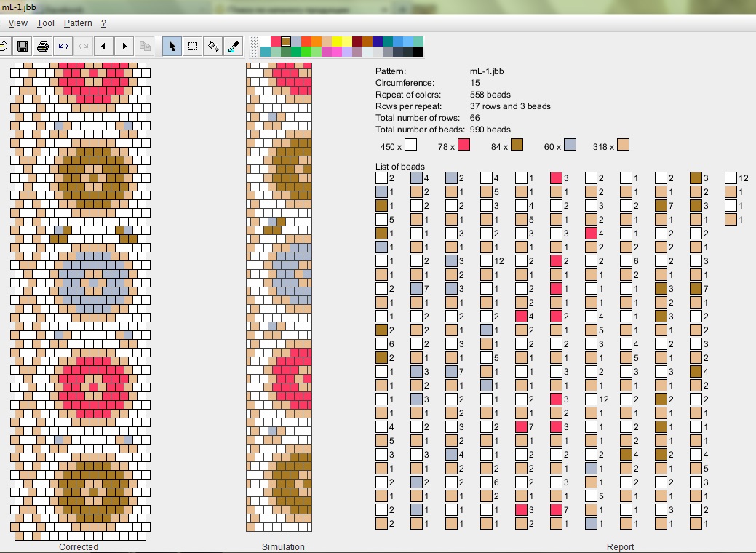Click the Open folder icon

[x=4, y=47]
